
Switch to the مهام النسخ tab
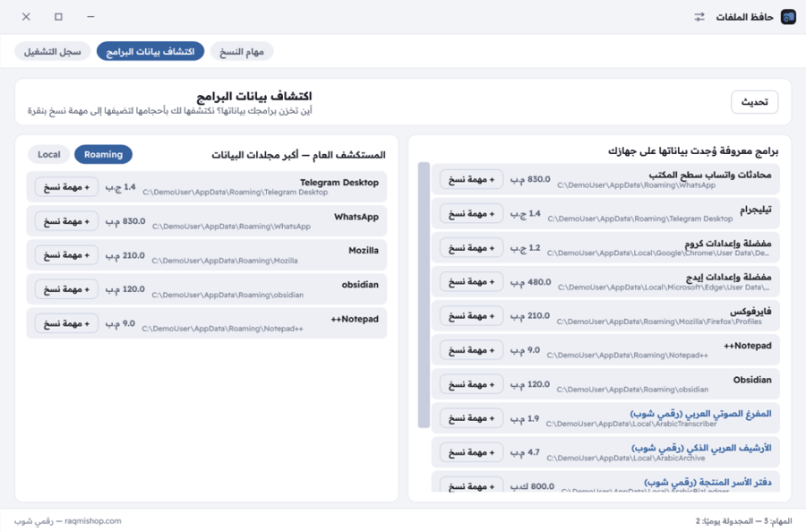242,51
